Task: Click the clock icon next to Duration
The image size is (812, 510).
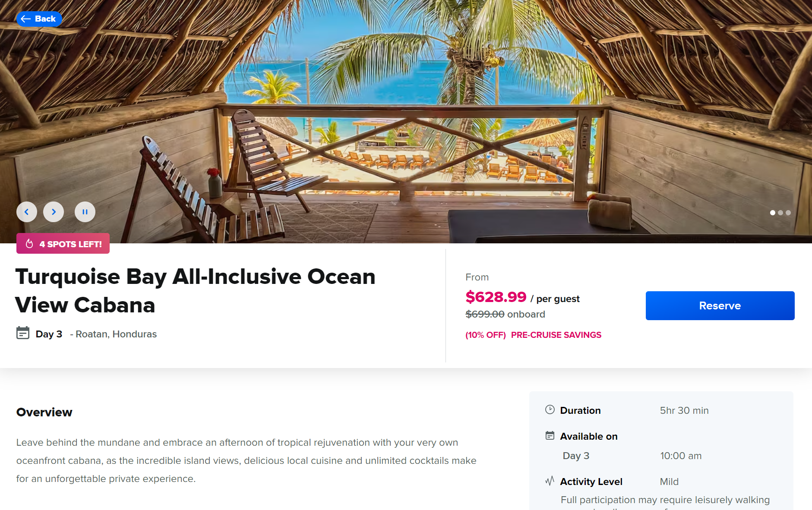Action: (550, 409)
